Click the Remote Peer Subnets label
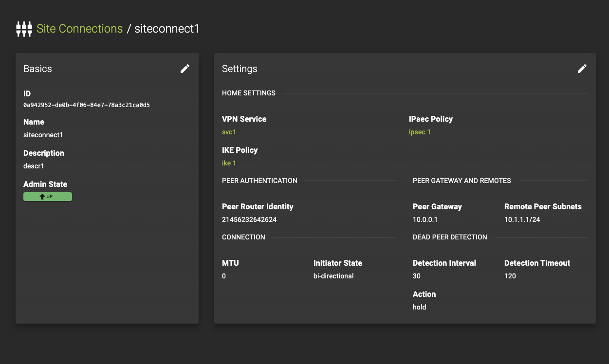The width and height of the screenshot is (609, 364). 543,206
